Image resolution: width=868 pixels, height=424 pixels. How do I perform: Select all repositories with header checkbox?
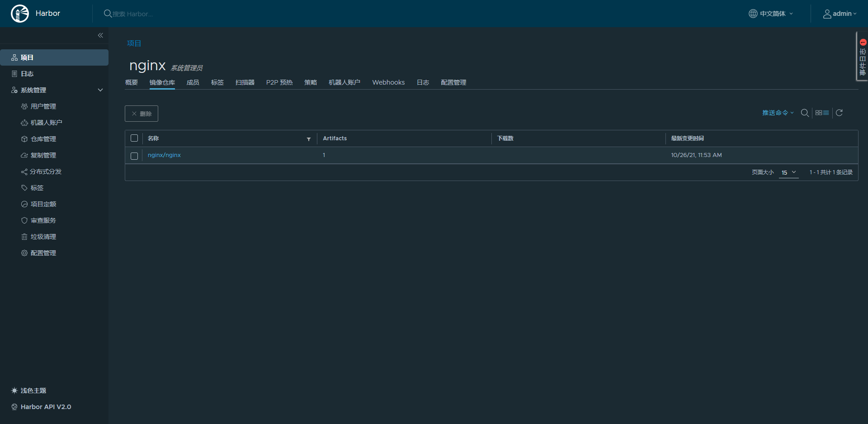click(134, 138)
